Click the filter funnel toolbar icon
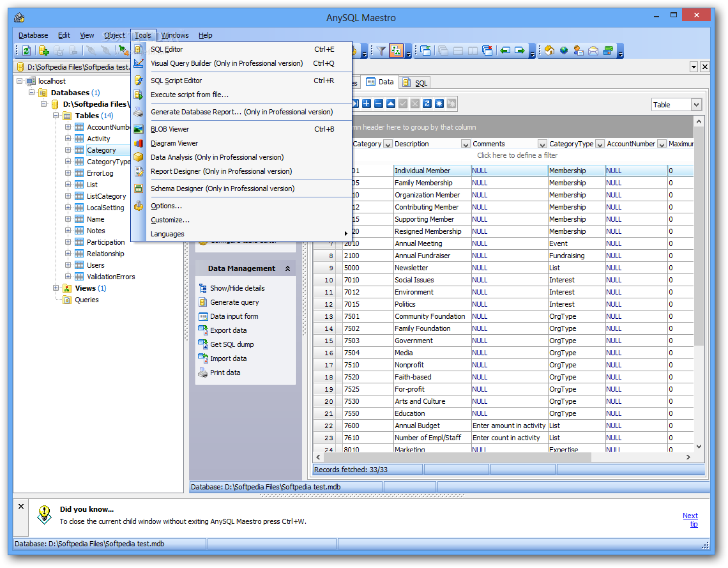 point(381,50)
